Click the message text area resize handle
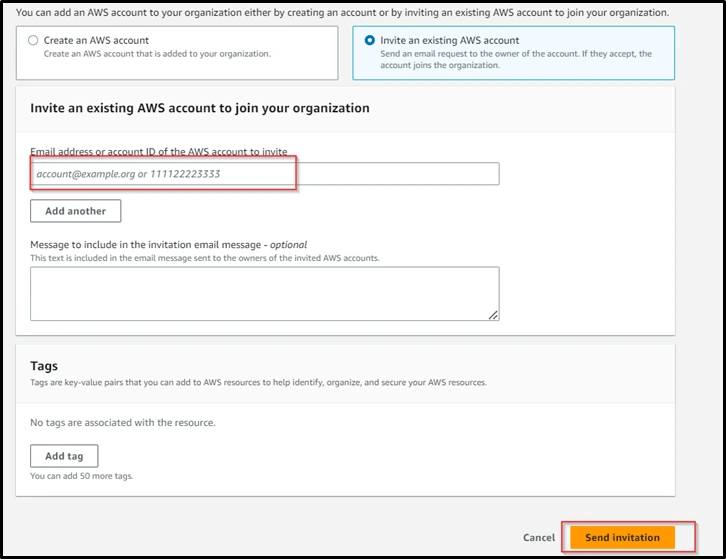Image resolution: width=726 pixels, height=559 pixels. (x=493, y=315)
